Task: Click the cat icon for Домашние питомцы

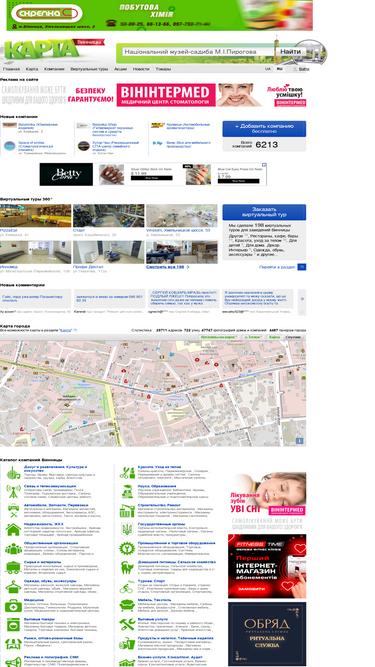Action: coord(127,567)
